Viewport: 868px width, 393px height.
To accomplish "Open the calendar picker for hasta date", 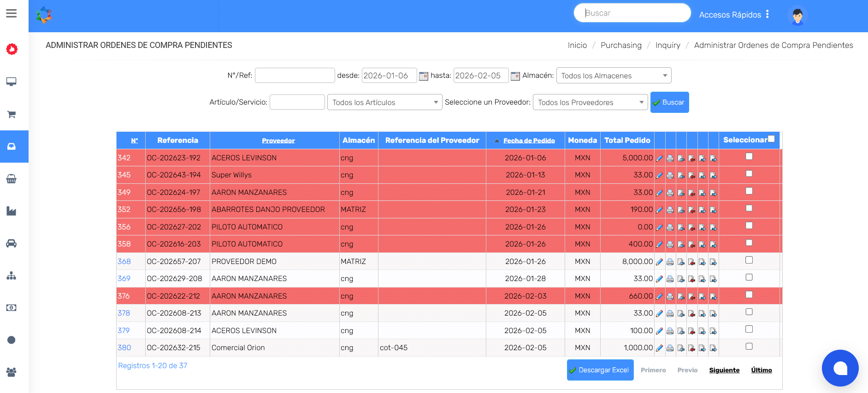I will pyautogui.click(x=515, y=76).
